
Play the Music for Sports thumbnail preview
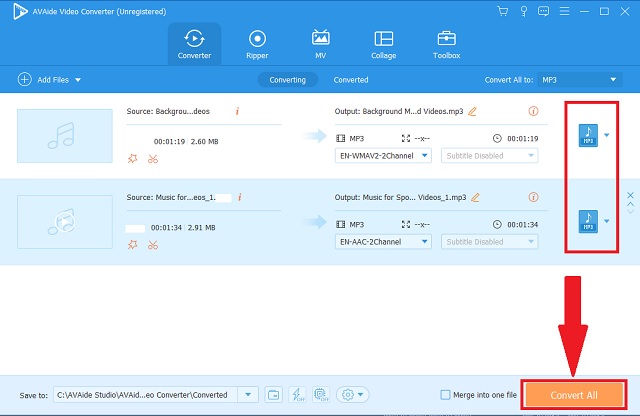click(65, 222)
